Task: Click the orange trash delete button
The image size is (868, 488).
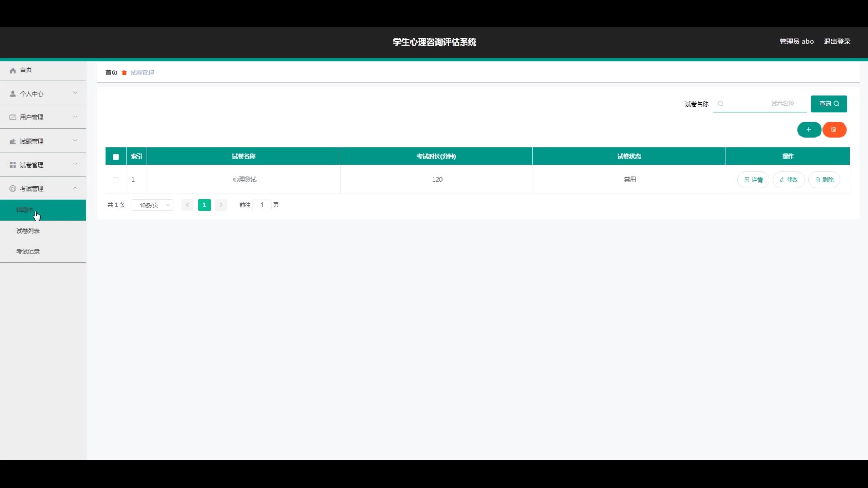Action: [834, 130]
